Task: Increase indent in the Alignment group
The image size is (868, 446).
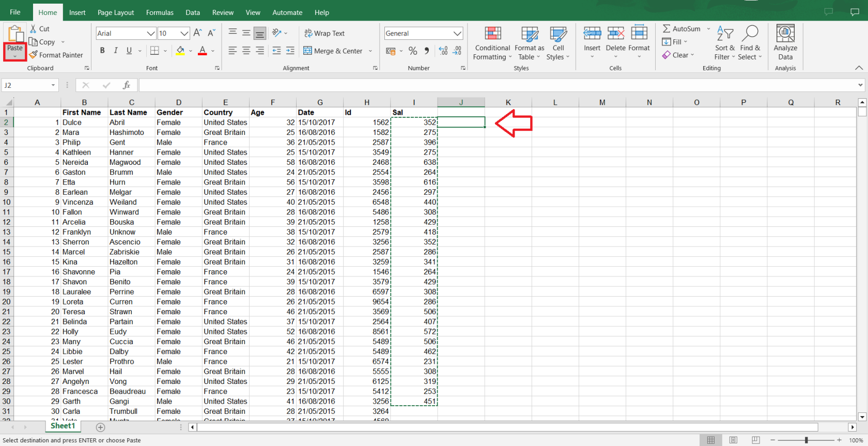Action: [x=290, y=51]
